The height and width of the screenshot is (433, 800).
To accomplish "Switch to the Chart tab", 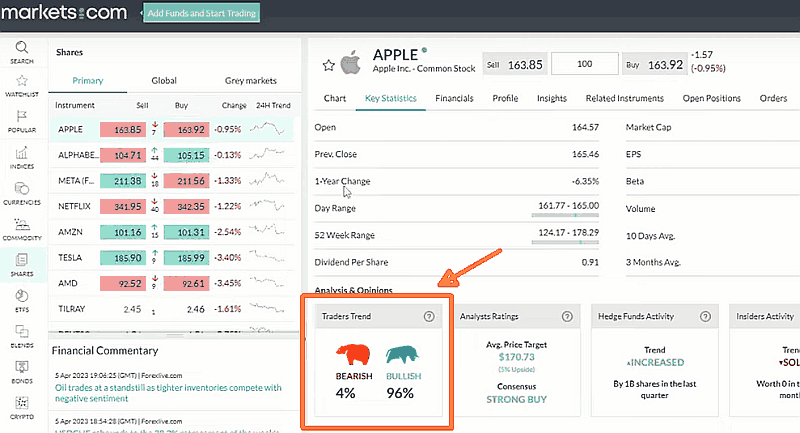I will 335,99.
